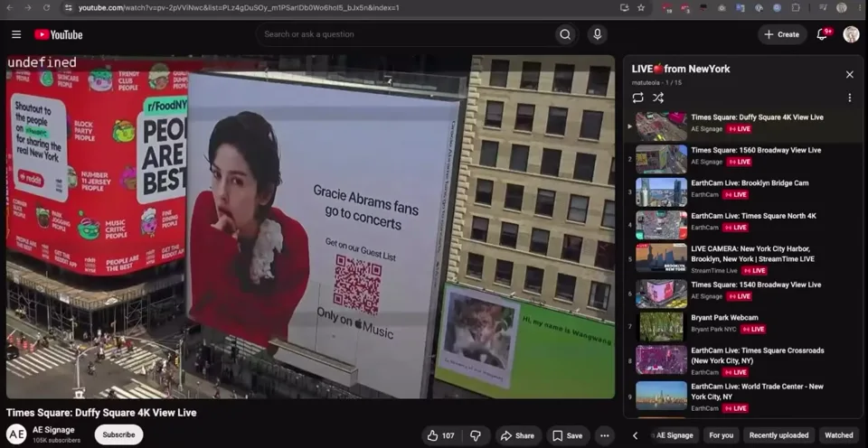Subscribe to AE Signage
Viewport: 868px width, 448px height.
pyautogui.click(x=118, y=434)
